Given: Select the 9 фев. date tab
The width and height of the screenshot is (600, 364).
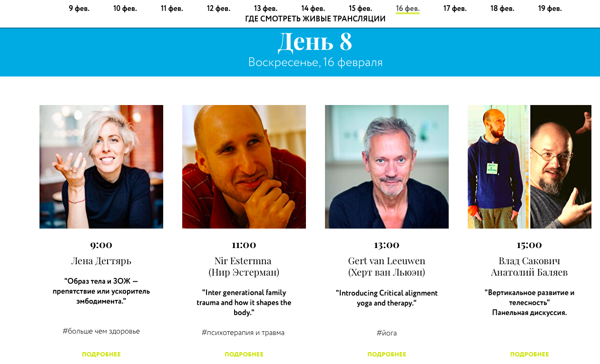Looking at the screenshot, I should pyautogui.click(x=79, y=9).
